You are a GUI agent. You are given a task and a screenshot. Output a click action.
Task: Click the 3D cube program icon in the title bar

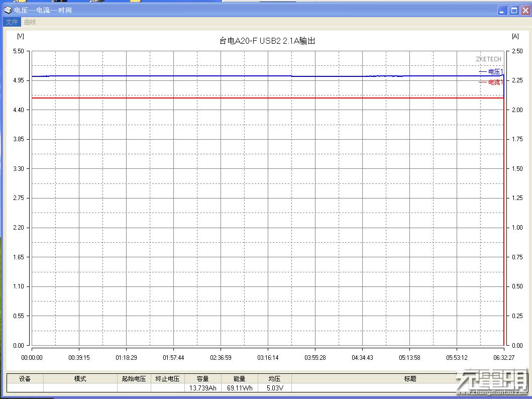pyautogui.click(x=7, y=10)
